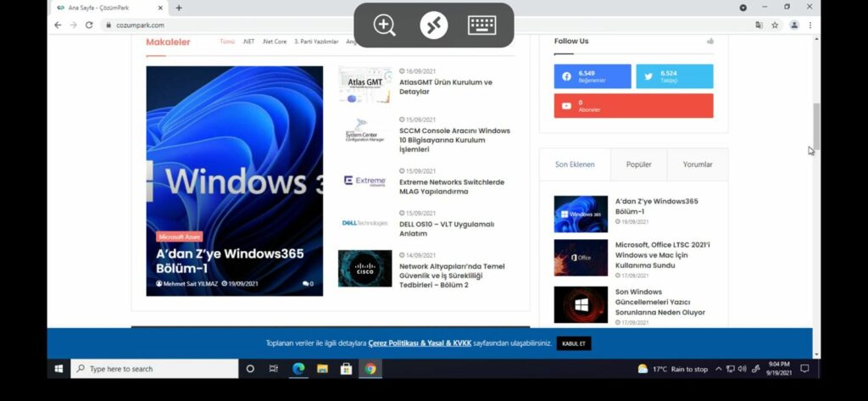Click the Microsoft Azure category badge
This screenshot has width=868, height=401.
(180, 237)
